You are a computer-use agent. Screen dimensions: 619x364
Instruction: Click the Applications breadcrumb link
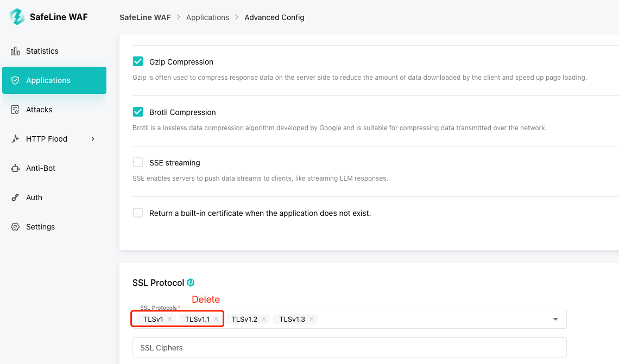tap(207, 17)
